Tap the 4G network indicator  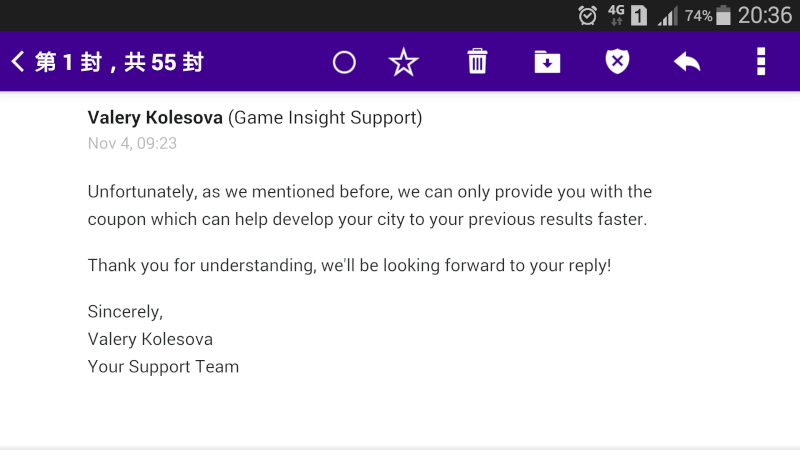click(616, 15)
